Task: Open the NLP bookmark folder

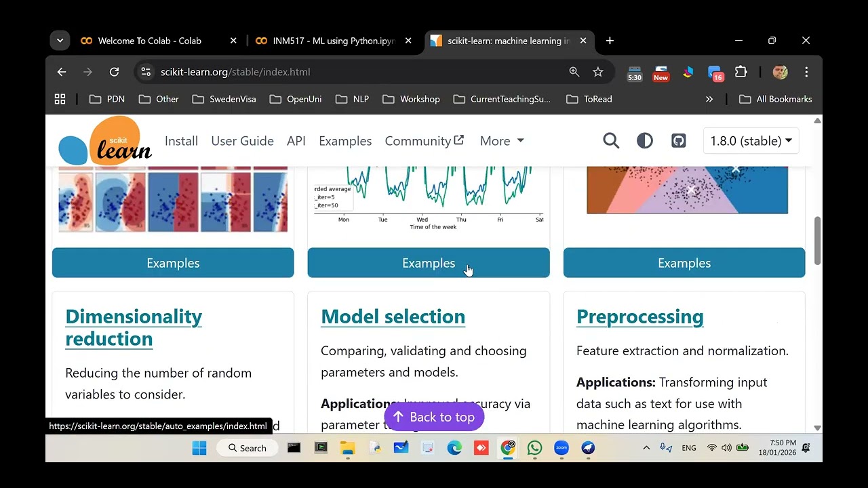Action: pyautogui.click(x=353, y=99)
